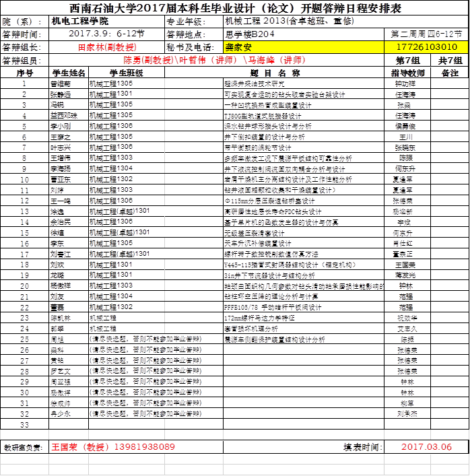Select the yellow secretary name cell

click(303, 47)
